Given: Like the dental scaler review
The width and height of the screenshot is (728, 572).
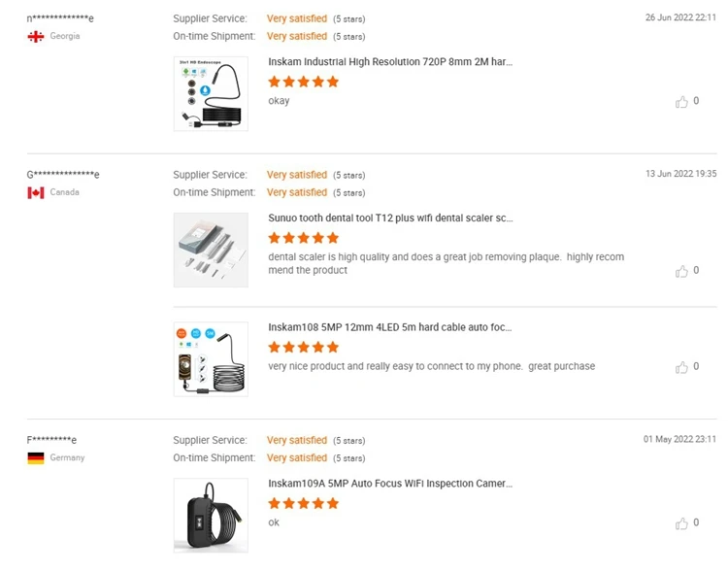Looking at the screenshot, I should click(x=681, y=271).
